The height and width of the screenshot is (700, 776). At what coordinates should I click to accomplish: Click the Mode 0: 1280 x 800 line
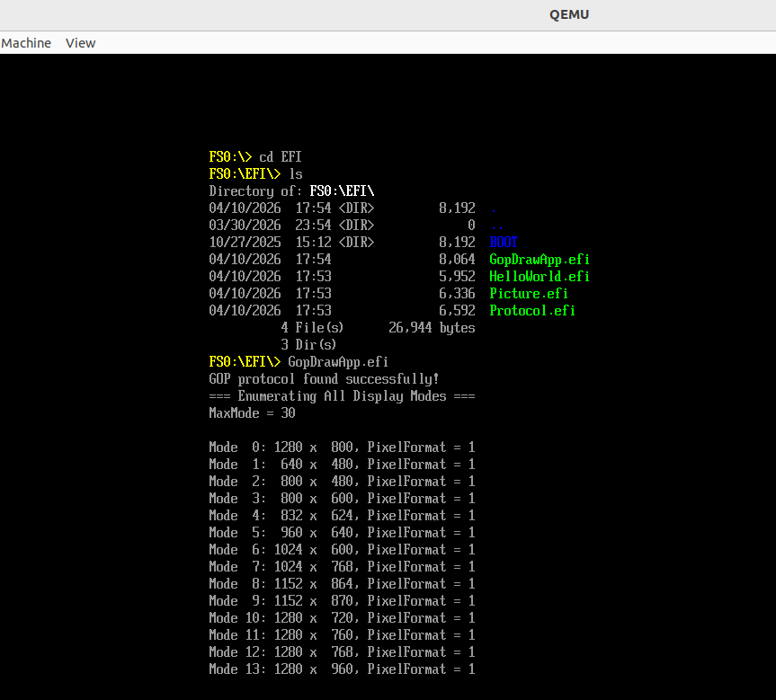342,447
